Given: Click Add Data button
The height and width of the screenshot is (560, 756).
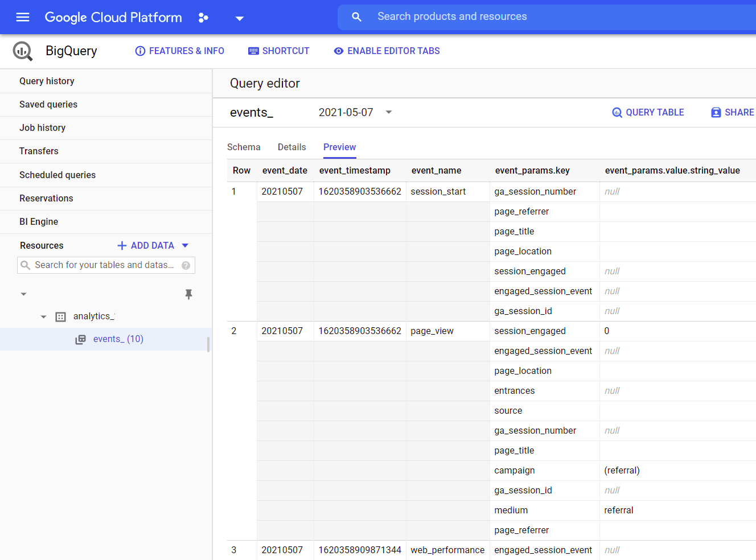Looking at the screenshot, I should tap(146, 246).
